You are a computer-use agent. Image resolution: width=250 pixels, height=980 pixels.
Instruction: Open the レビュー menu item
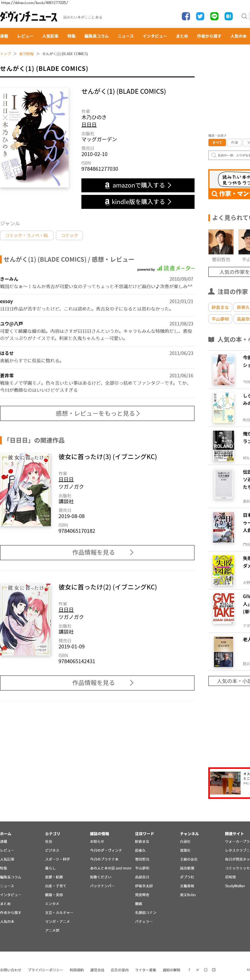tap(25, 36)
